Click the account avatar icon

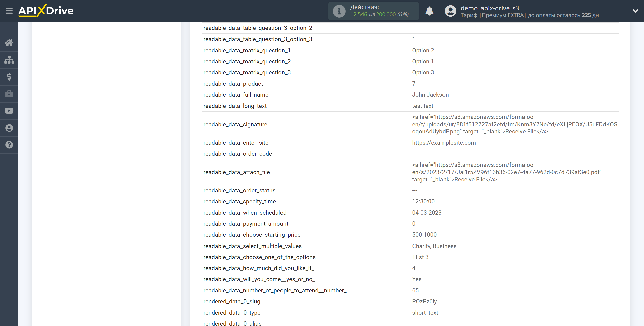(x=450, y=11)
